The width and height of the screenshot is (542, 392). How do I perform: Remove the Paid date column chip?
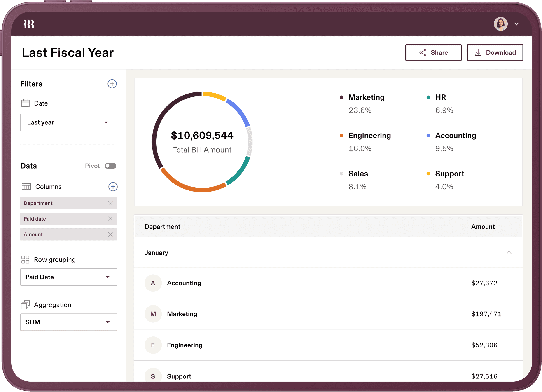coord(110,219)
